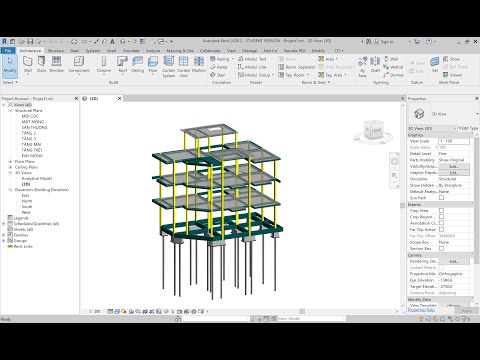Expand the Ceiling Plans tree node

[x=10, y=167]
